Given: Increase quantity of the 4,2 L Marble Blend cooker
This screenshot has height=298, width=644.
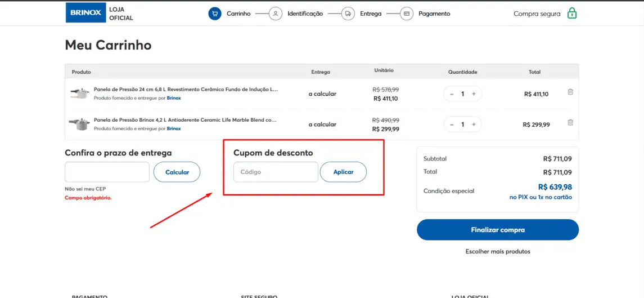Looking at the screenshot, I should coord(474,124).
